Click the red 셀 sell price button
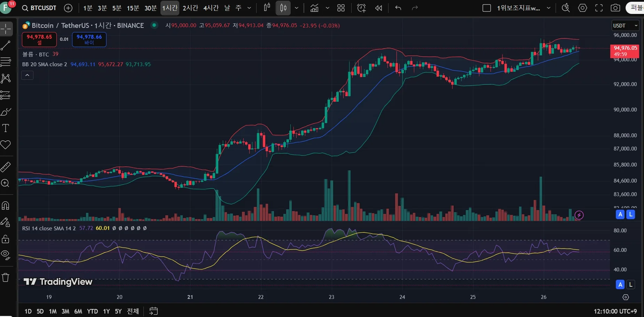This screenshot has height=317, width=644. [39, 39]
